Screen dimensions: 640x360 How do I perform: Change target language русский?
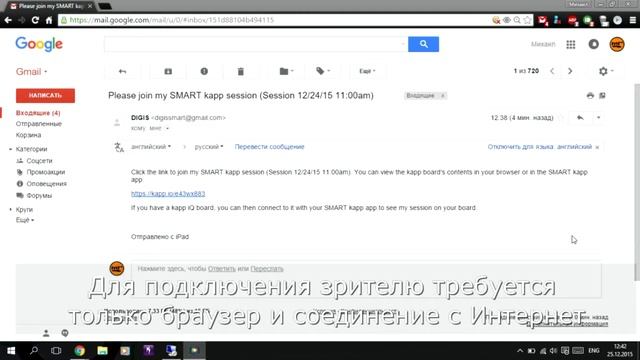209,147
